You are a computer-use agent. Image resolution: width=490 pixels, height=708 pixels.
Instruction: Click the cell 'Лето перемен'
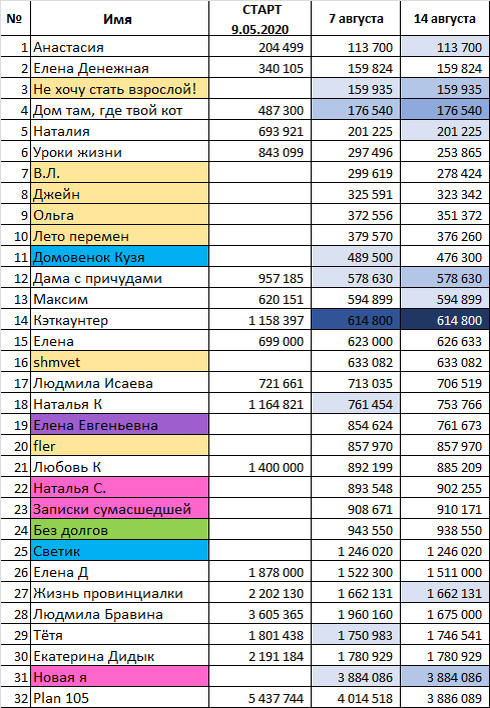tap(119, 236)
